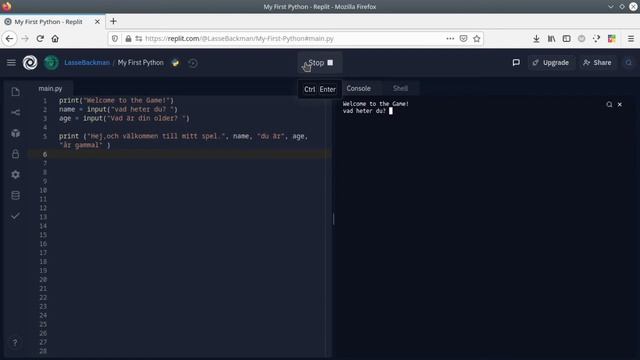Open the Version control sidebar panel
Image resolution: width=640 pixels, height=360 pixels.
click(16, 112)
